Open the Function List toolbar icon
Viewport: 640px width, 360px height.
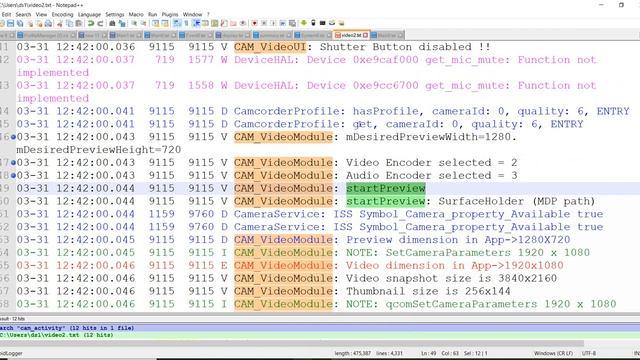(224, 23)
